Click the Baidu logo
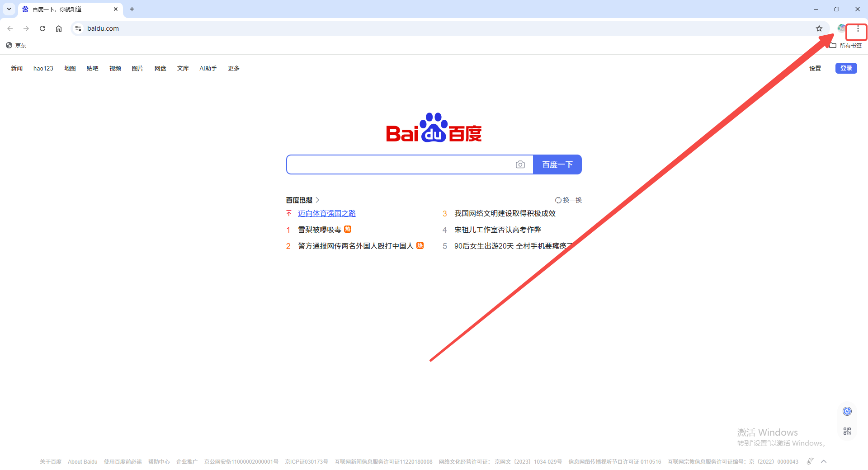The width and height of the screenshot is (868, 470). pos(434,127)
